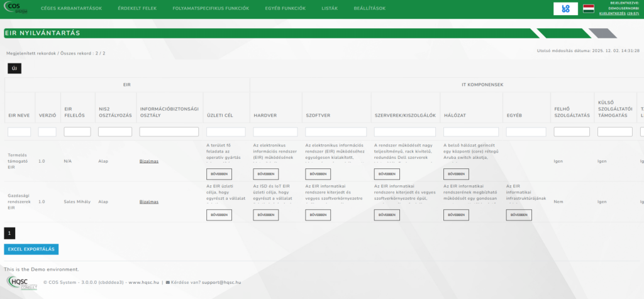
Task: Click the Sales Mihály cell
Action: (x=77, y=202)
